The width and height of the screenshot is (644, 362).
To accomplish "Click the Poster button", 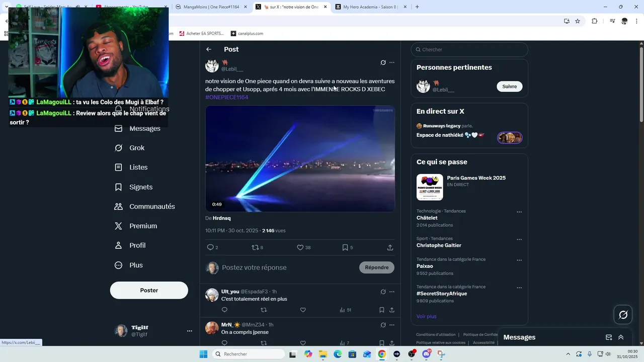I will (149, 290).
